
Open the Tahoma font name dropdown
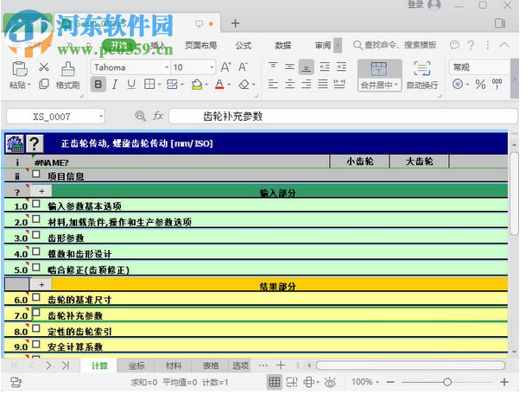point(167,67)
